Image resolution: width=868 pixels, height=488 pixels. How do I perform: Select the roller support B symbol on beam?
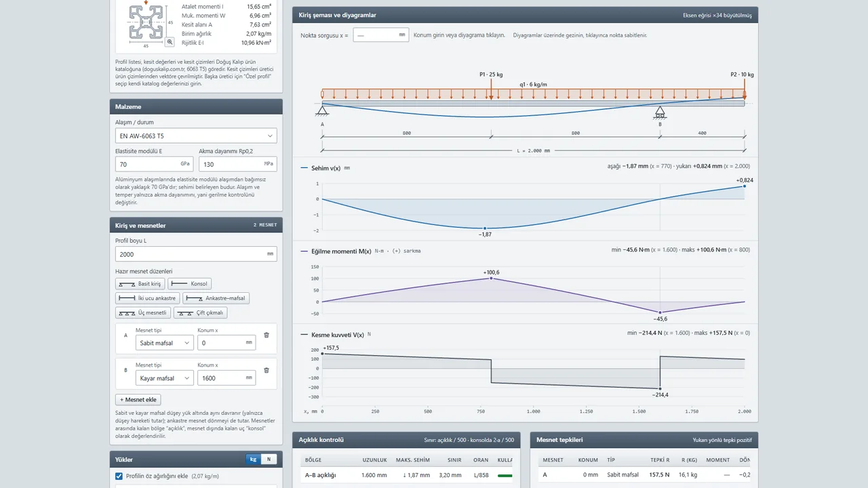[x=660, y=112]
